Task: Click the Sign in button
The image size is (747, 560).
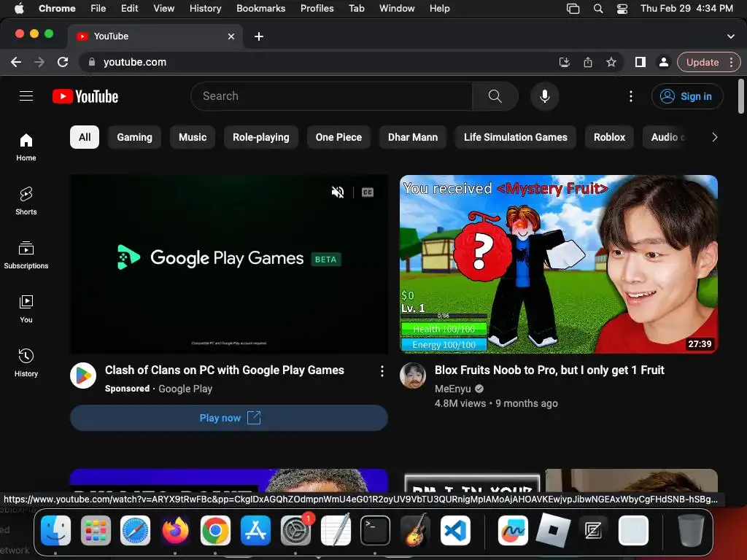Action: 687,96
